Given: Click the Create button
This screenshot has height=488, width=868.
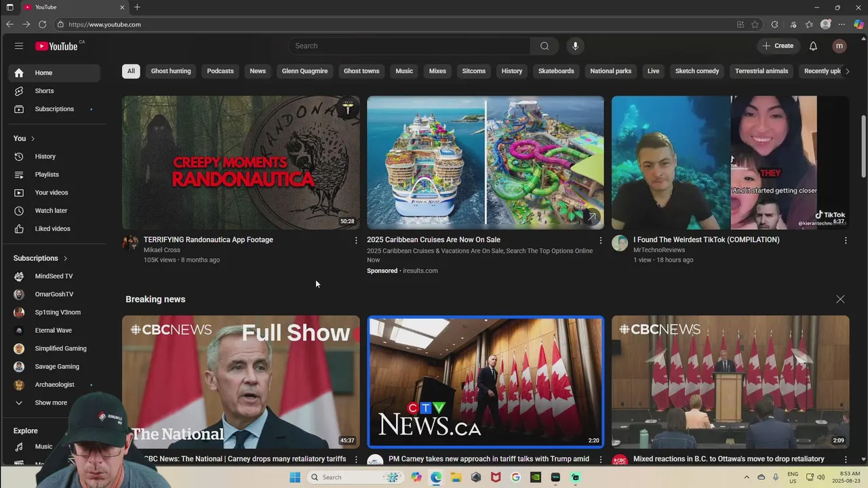Looking at the screenshot, I should (x=777, y=46).
